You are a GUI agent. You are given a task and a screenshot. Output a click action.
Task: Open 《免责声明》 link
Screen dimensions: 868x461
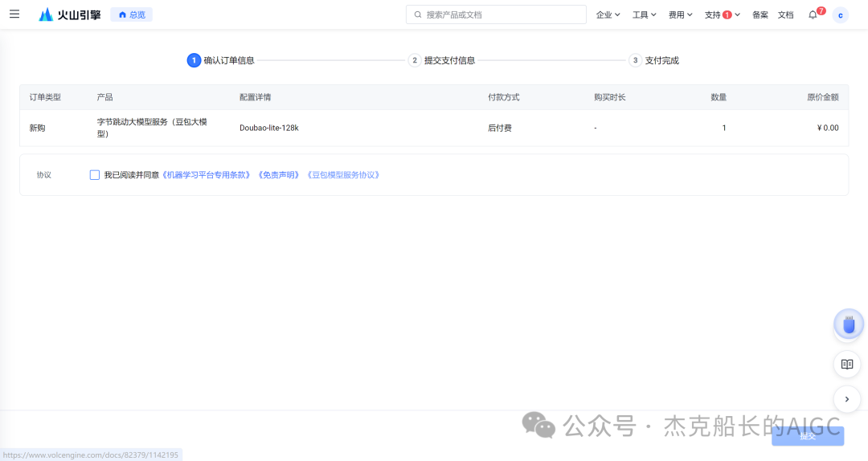279,175
